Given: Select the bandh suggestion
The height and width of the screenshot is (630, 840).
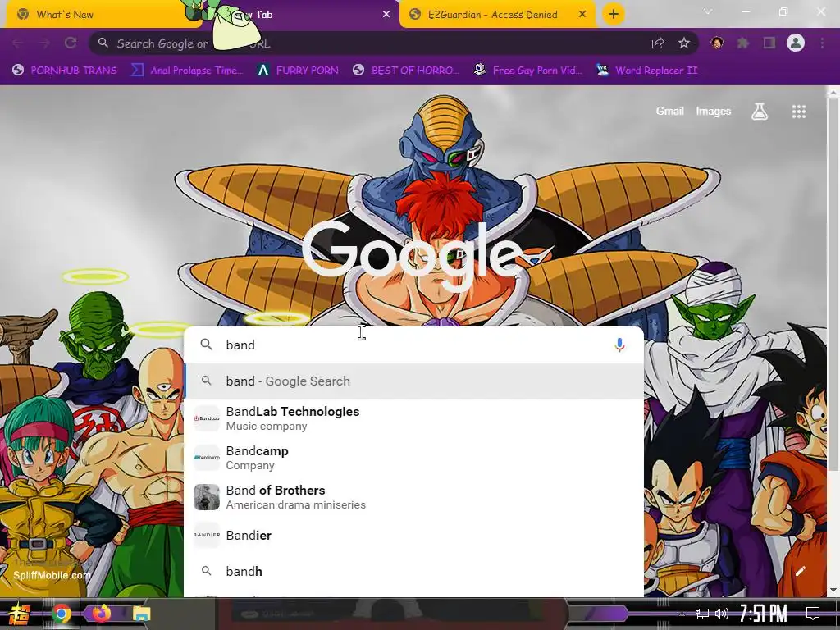Looking at the screenshot, I should point(413,571).
